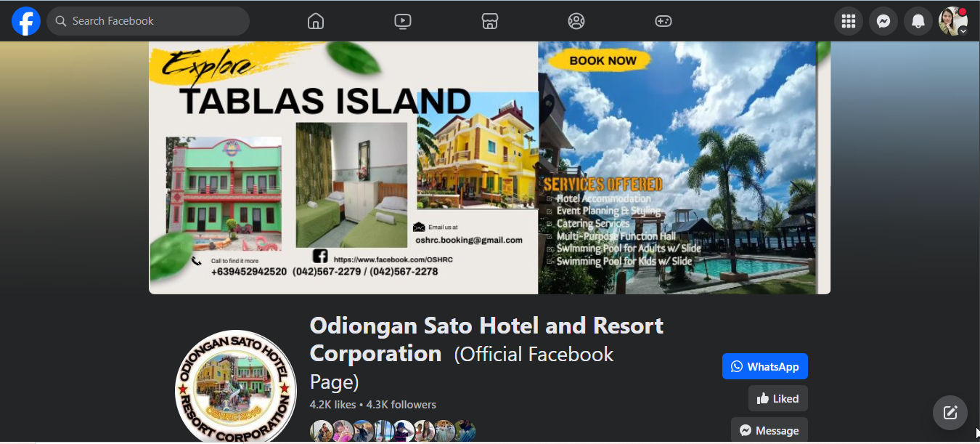The width and height of the screenshot is (980, 444).
Task: Open the Tablas Island cover photo
Action: click(x=489, y=168)
